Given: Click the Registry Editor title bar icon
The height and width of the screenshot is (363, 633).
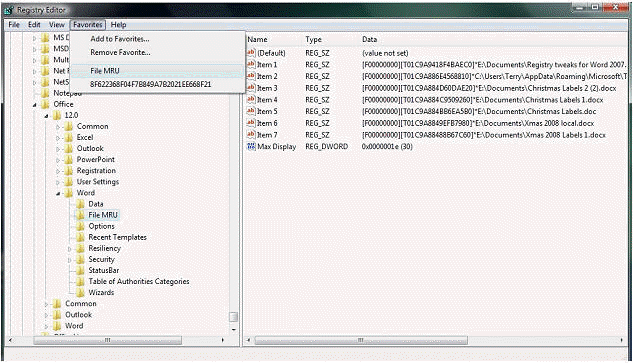Looking at the screenshot, I should 9,10.
